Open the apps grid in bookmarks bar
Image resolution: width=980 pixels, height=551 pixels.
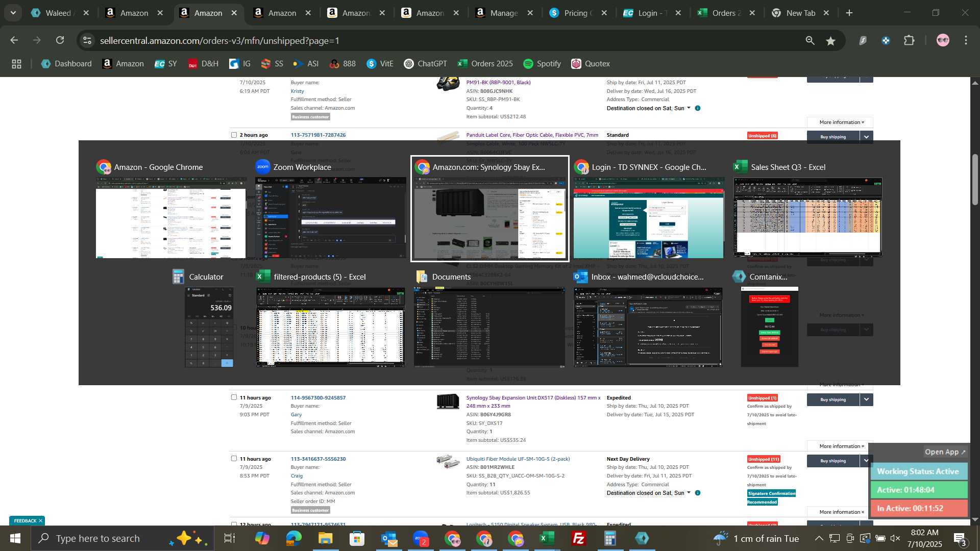coord(16,64)
